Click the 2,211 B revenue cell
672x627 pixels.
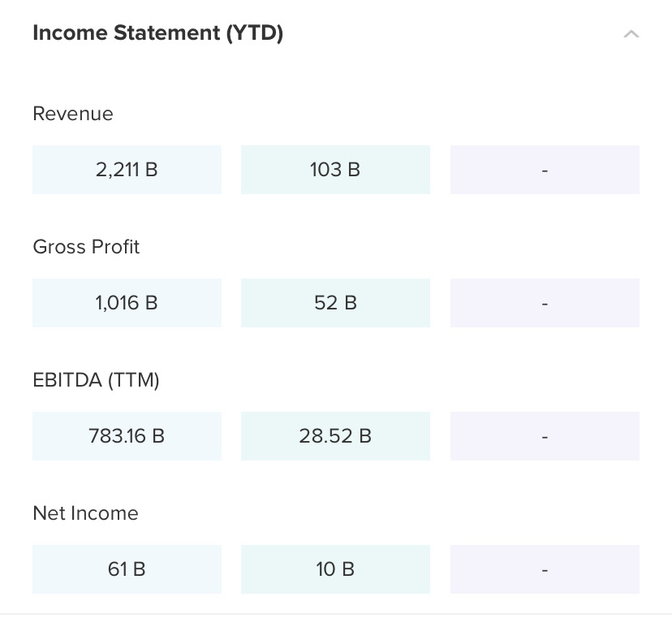coord(127,170)
